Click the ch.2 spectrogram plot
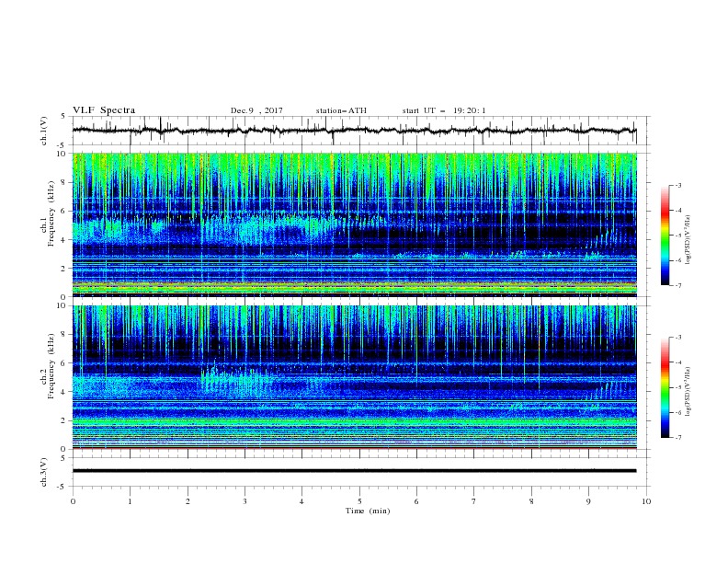Image resolution: width=728 pixels, height=563 pixels. click(x=354, y=377)
